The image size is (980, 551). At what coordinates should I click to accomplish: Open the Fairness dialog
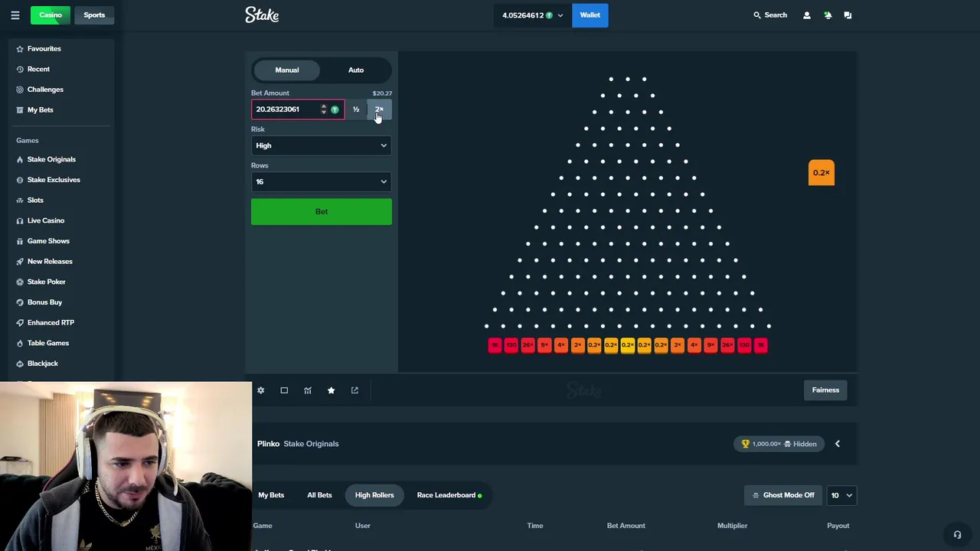click(x=825, y=390)
